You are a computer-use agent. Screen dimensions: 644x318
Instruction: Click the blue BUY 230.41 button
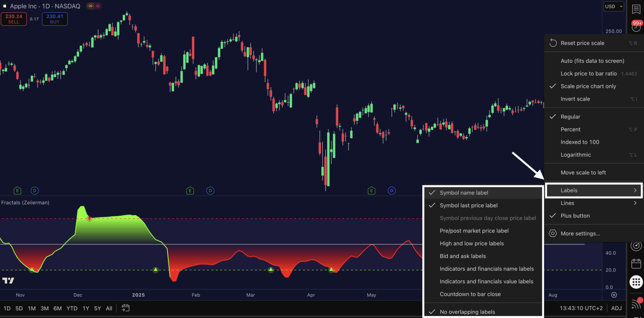[55, 19]
